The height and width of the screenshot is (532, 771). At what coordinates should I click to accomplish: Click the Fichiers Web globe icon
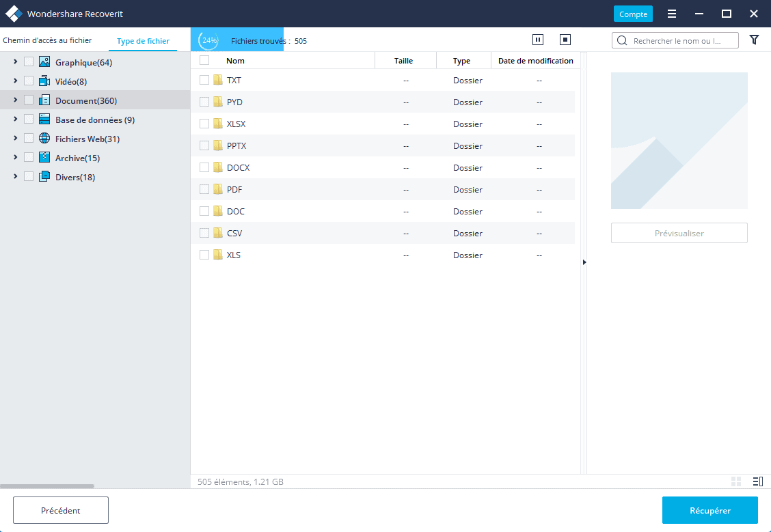(44, 139)
